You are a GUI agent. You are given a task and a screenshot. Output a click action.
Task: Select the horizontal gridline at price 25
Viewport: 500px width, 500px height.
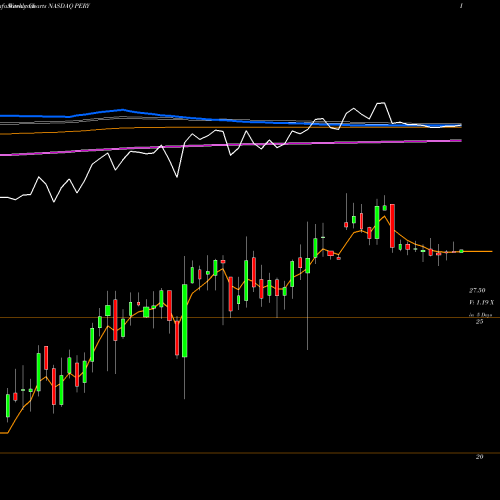(x=250, y=317)
